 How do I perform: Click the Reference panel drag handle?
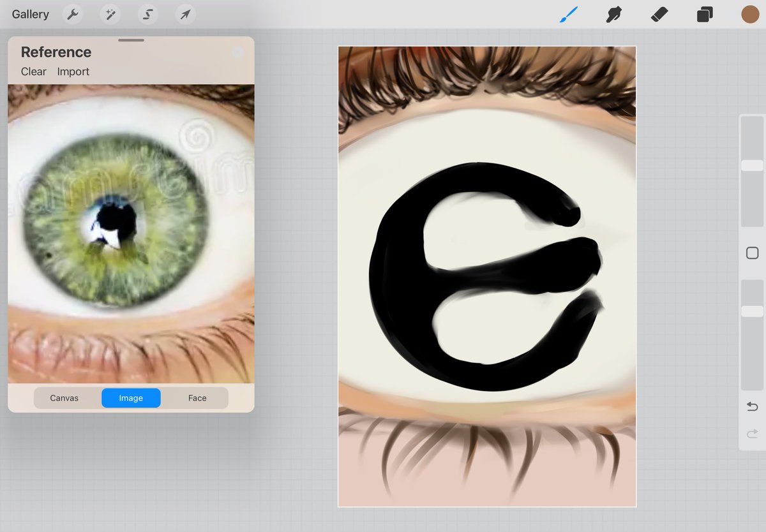tap(131, 40)
